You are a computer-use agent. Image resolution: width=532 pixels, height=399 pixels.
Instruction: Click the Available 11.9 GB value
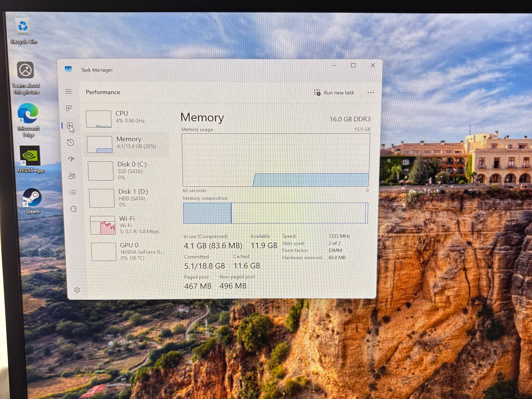[264, 245]
